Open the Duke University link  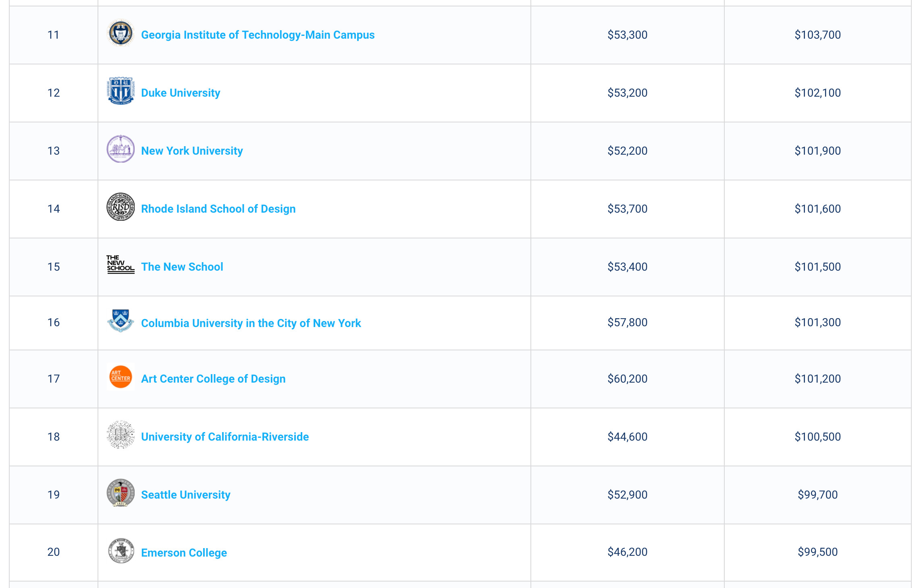click(181, 93)
